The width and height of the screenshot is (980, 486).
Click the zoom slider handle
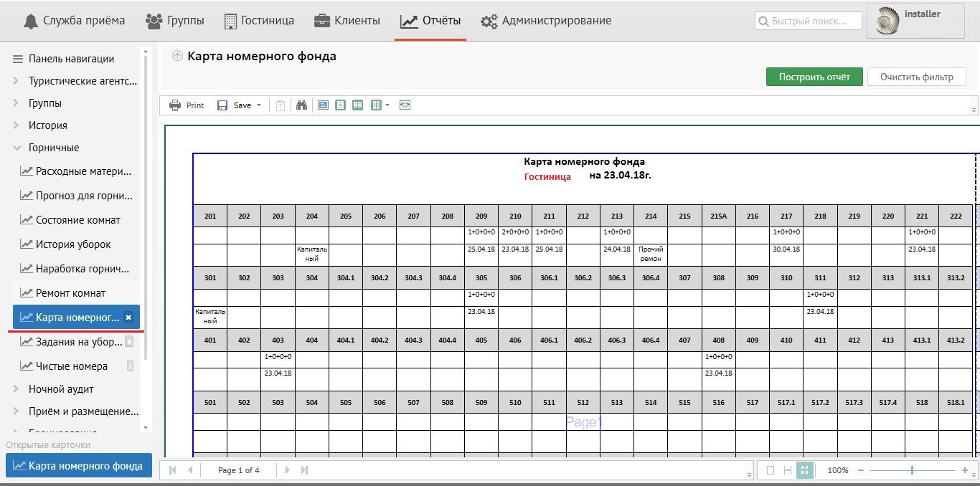(x=912, y=470)
